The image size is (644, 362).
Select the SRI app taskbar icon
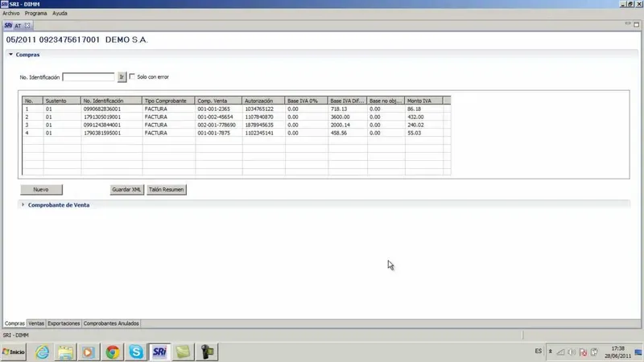pos(159,352)
